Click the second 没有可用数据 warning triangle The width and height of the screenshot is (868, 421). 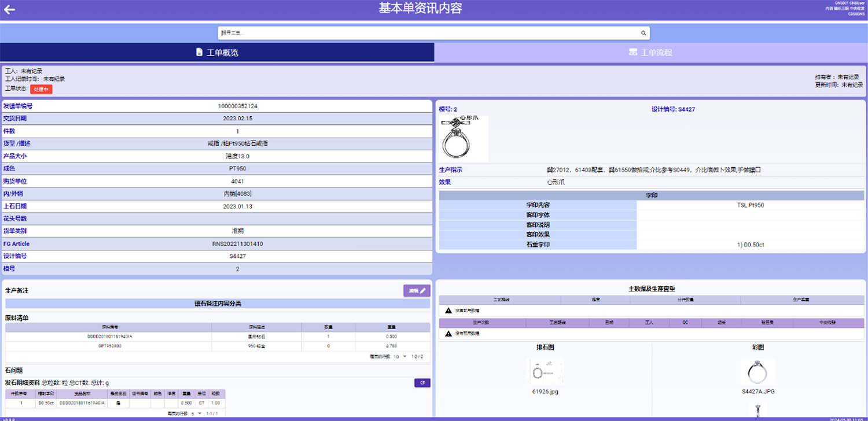(448, 334)
